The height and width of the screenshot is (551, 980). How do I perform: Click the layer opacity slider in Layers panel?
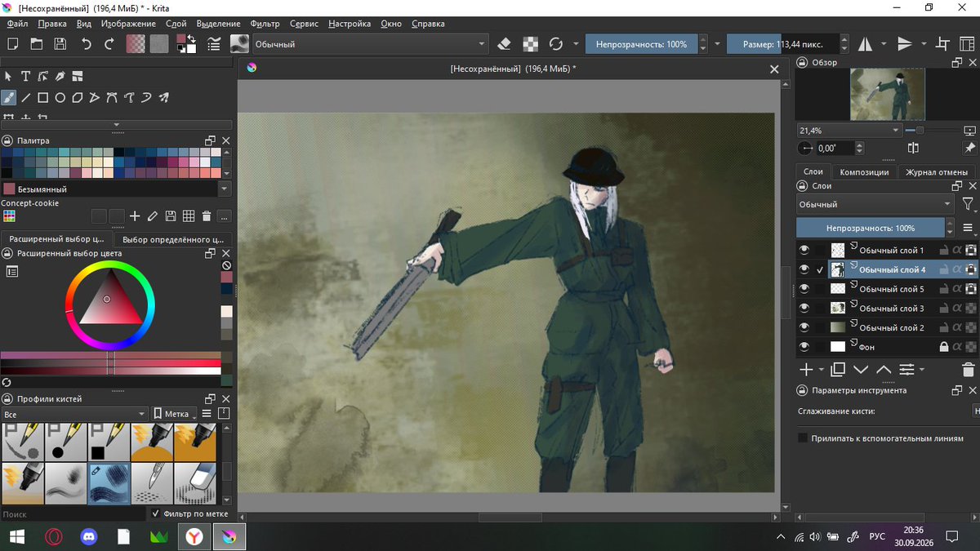pyautogui.click(x=871, y=228)
